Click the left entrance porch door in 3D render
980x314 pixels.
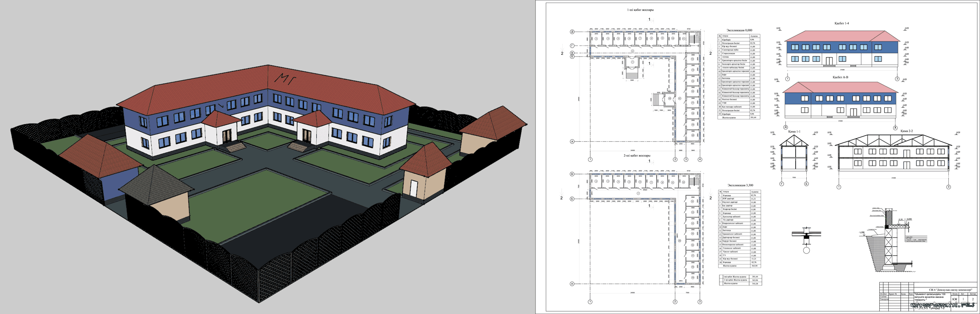click(227, 136)
